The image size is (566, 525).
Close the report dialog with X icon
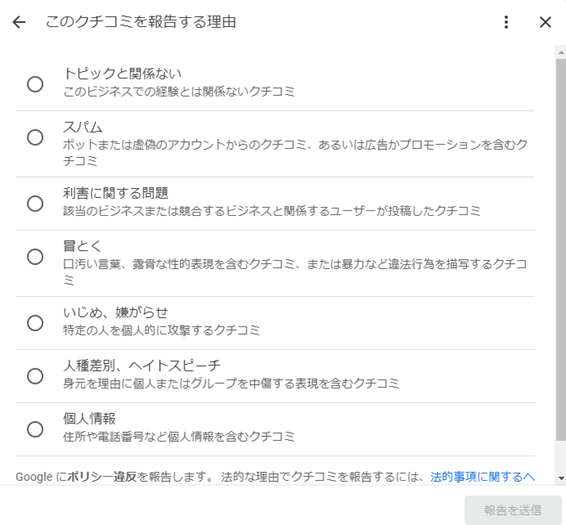point(545,22)
